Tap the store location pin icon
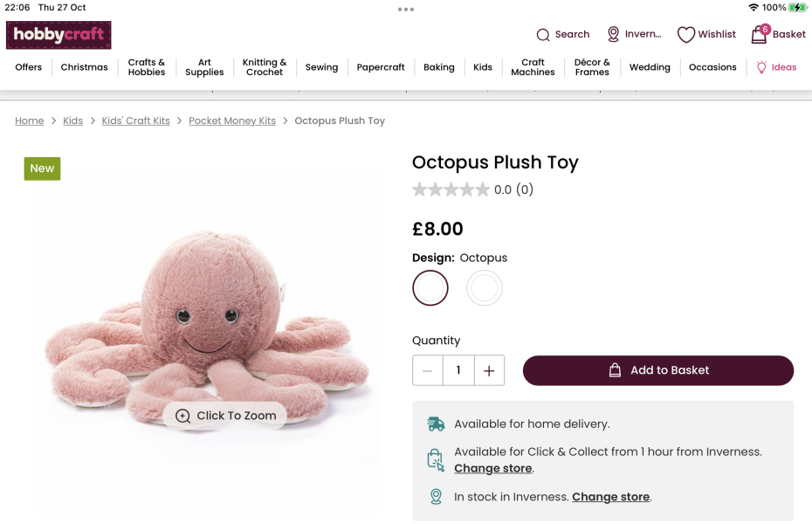This screenshot has width=812, height=524. pyautogui.click(x=614, y=34)
